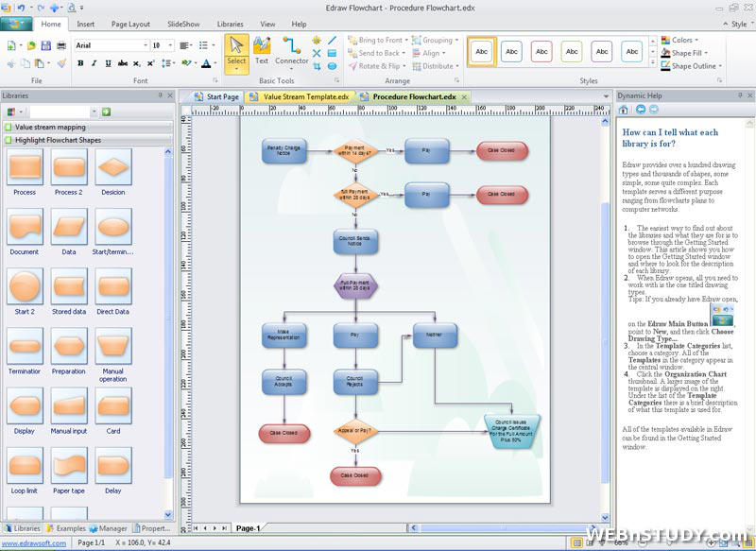Click the Back arrow in Dynamic Help
Viewport: 756px width, 551px height.
(x=641, y=110)
